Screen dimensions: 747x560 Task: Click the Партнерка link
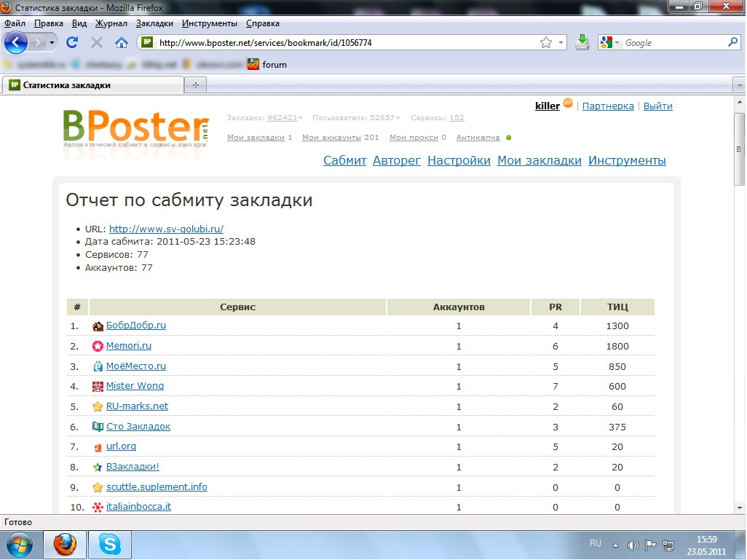click(x=608, y=106)
